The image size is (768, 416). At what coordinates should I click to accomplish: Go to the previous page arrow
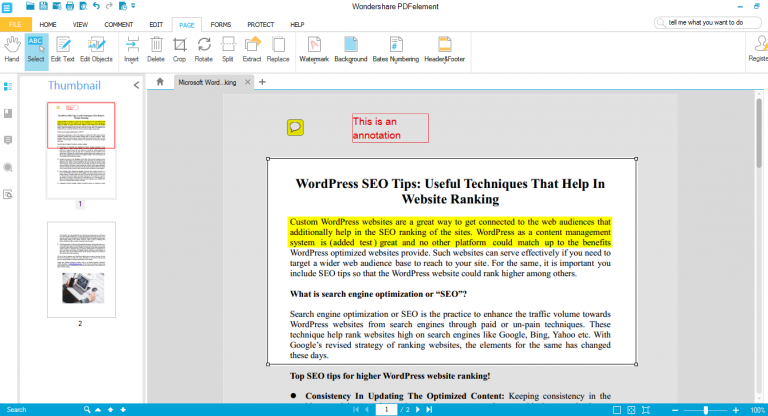point(367,410)
